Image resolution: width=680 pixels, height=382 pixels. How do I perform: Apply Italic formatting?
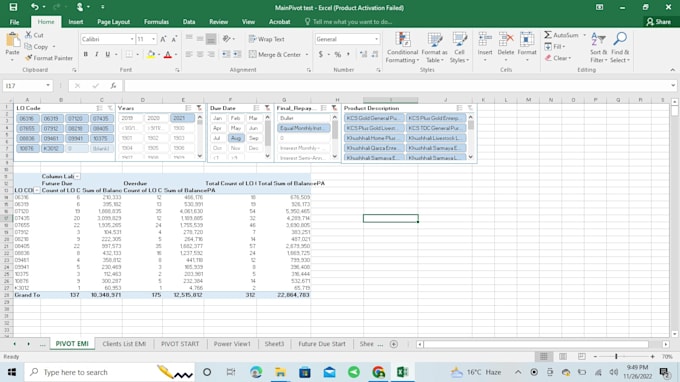96,54
